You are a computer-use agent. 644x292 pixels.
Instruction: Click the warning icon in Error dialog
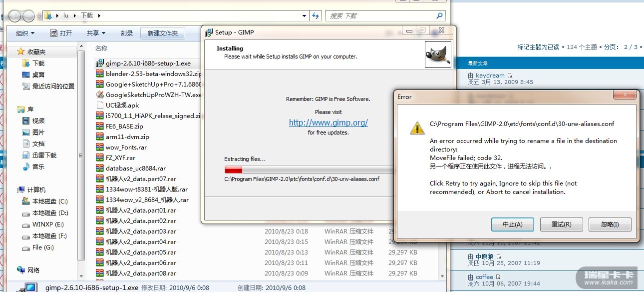pyautogui.click(x=417, y=127)
